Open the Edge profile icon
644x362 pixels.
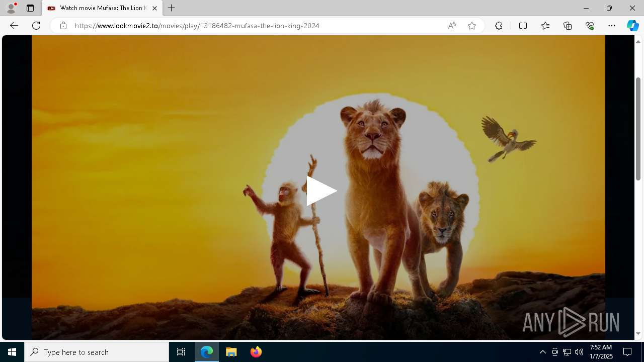tap(11, 8)
